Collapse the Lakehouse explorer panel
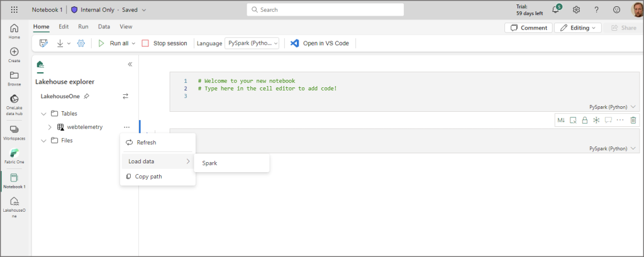This screenshot has height=257, width=644. point(130,64)
